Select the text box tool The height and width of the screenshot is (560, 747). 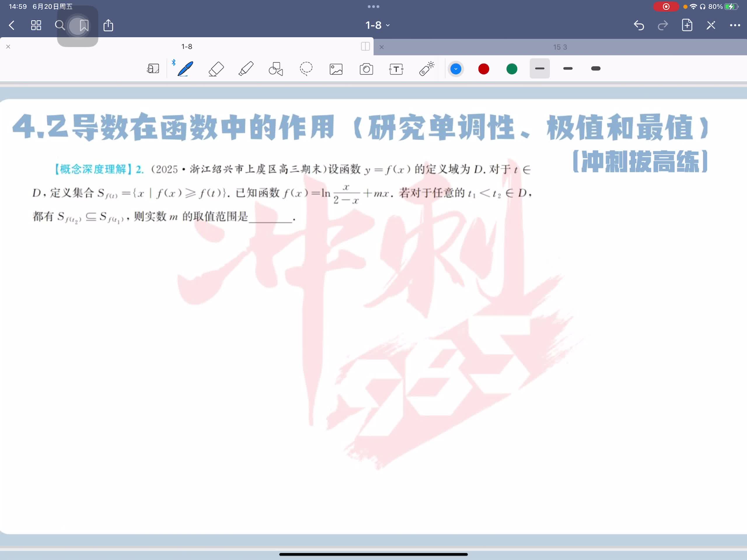click(x=396, y=69)
